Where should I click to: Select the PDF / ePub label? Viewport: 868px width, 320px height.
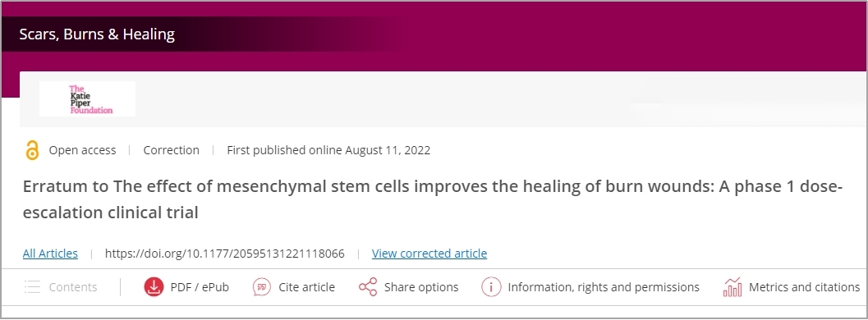click(x=200, y=287)
